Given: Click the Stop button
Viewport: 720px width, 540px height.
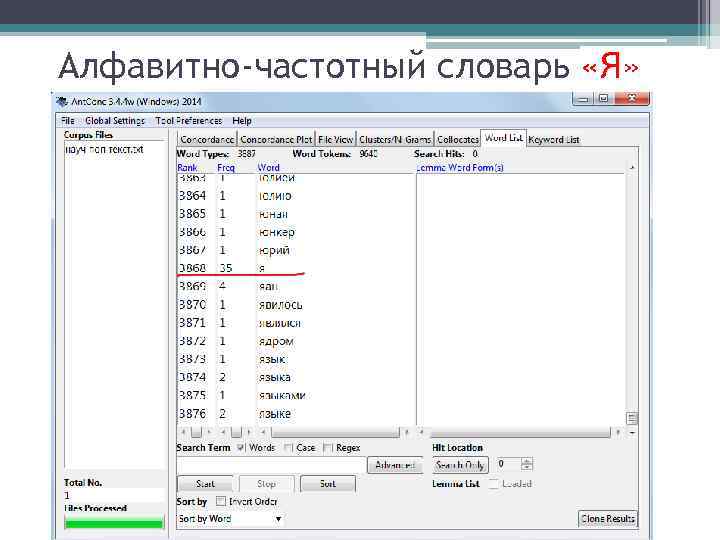Looking at the screenshot, I should (x=266, y=484).
